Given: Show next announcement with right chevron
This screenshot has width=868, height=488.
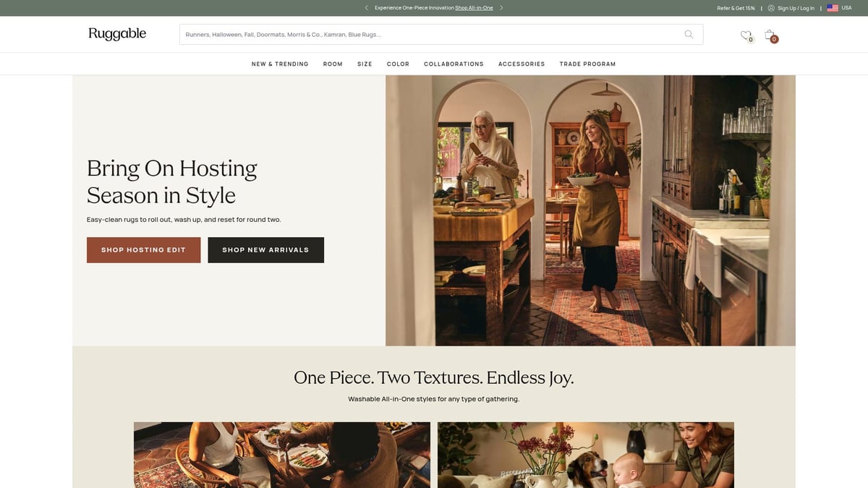Looking at the screenshot, I should 501,8.
